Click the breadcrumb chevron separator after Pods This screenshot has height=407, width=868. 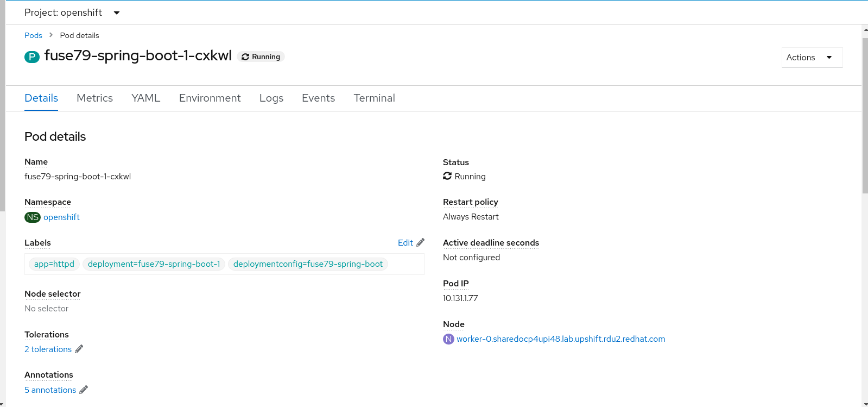(51, 35)
